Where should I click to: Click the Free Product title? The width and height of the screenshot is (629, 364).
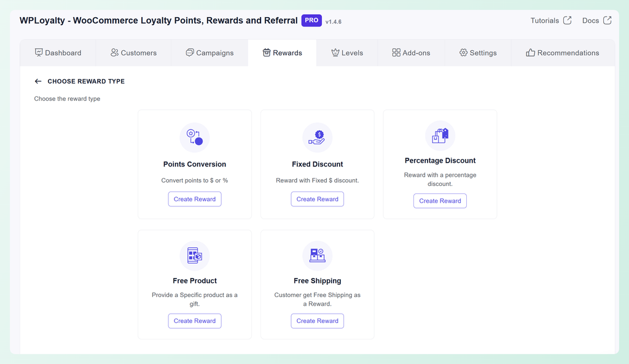click(x=195, y=281)
